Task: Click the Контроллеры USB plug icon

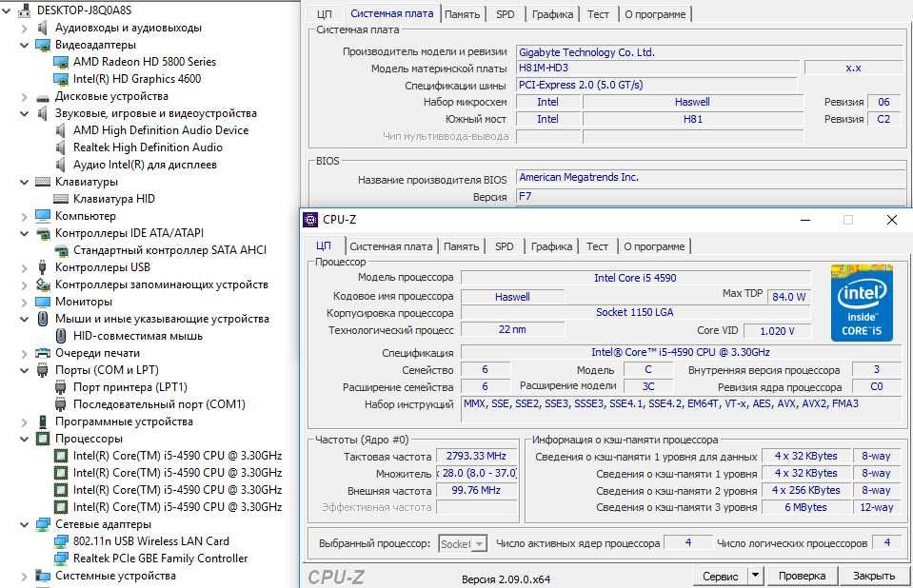Action: coord(43,267)
